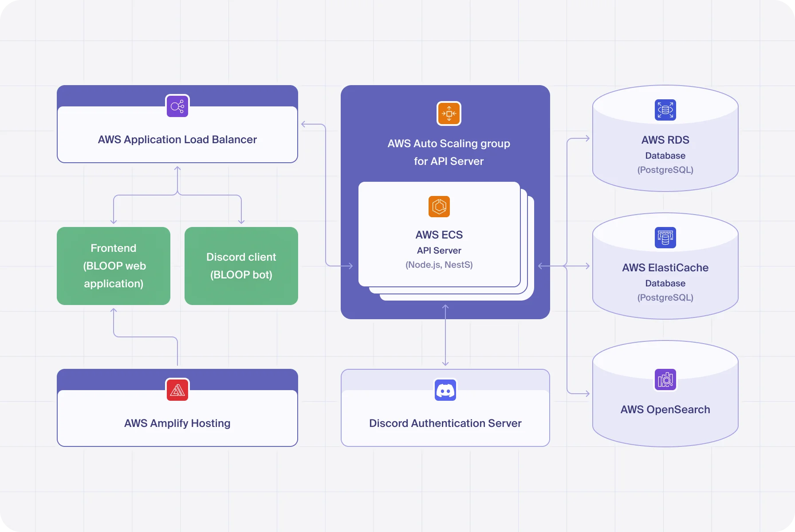Click the AWS Application Load Balancer label
Screen dimensions: 795x532
point(177,139)
